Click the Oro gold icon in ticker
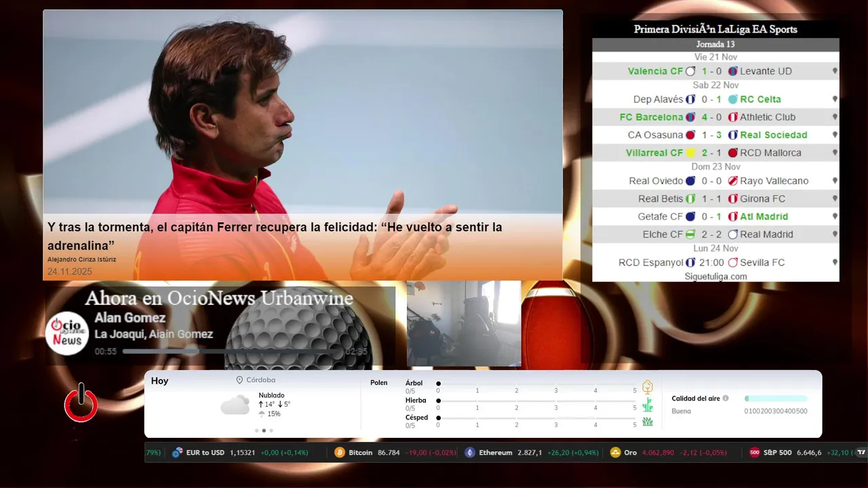 point(616,452)
